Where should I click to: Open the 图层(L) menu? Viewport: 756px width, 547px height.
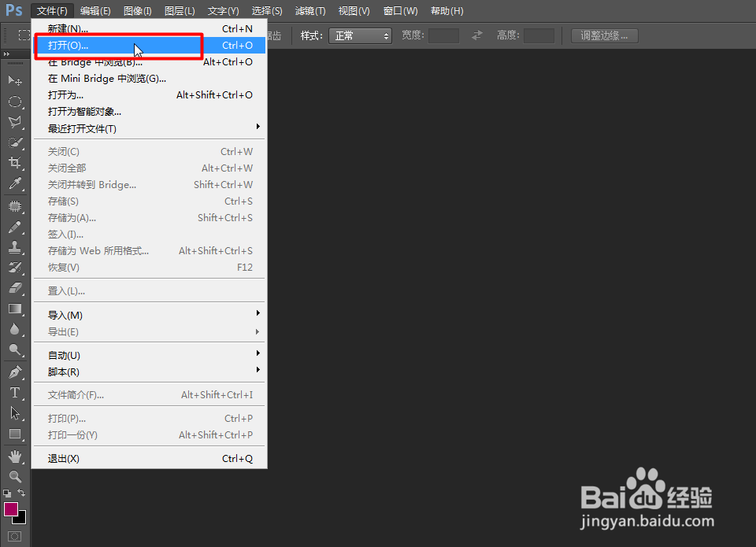click(x=180, y=10)
